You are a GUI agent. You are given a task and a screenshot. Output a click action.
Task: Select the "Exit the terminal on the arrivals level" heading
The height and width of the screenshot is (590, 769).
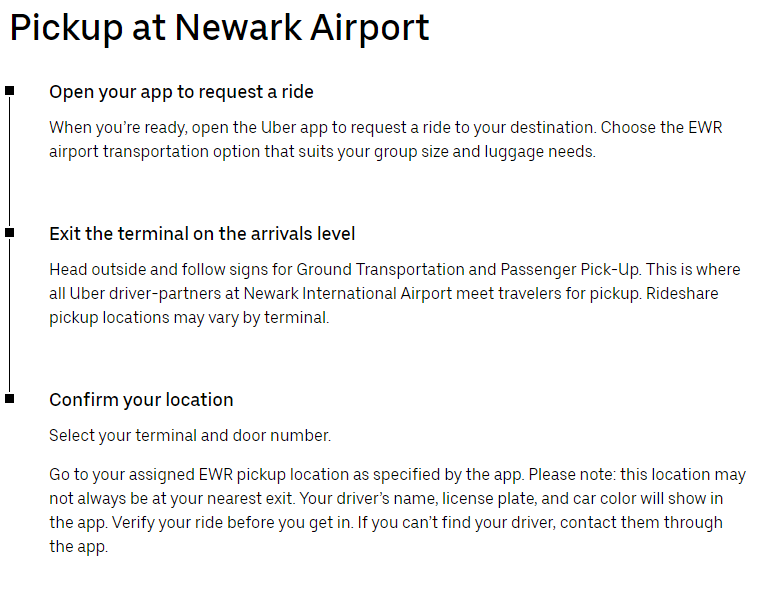click(202, 234)
